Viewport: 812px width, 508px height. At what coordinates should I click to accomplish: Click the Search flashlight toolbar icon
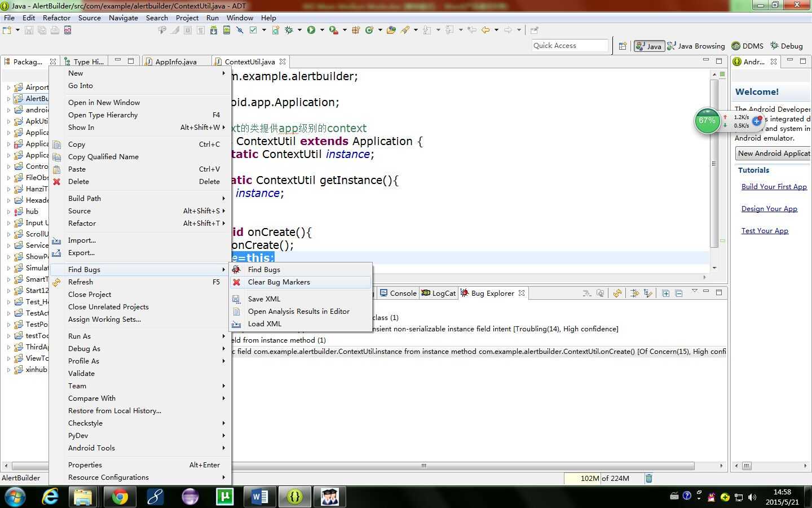[x=405, y=30]
